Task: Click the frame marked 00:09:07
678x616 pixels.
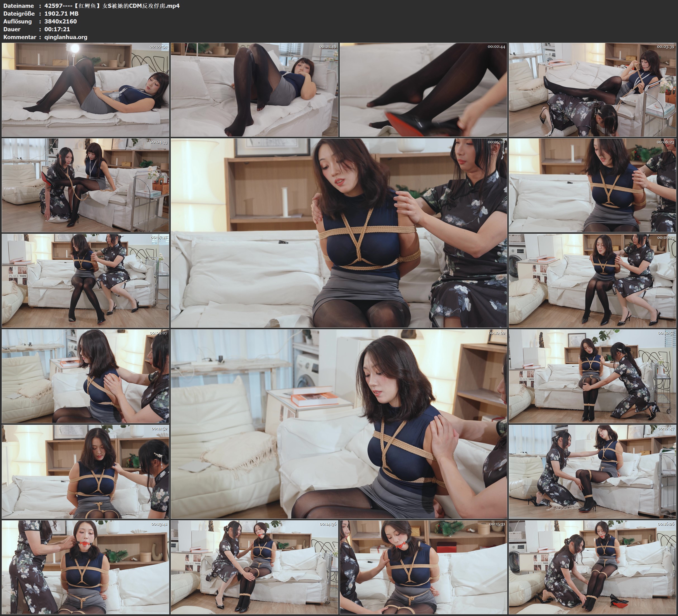Action: coord(85,376)
